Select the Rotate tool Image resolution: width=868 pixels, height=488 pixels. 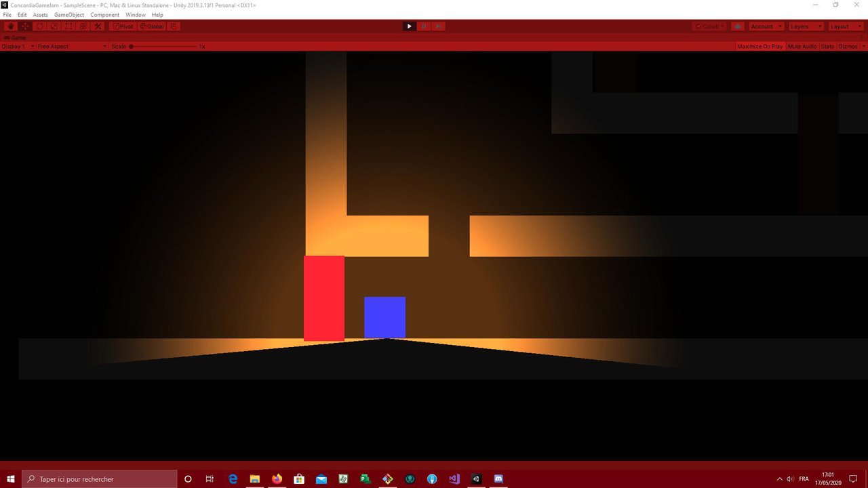[x=39, y=26]
